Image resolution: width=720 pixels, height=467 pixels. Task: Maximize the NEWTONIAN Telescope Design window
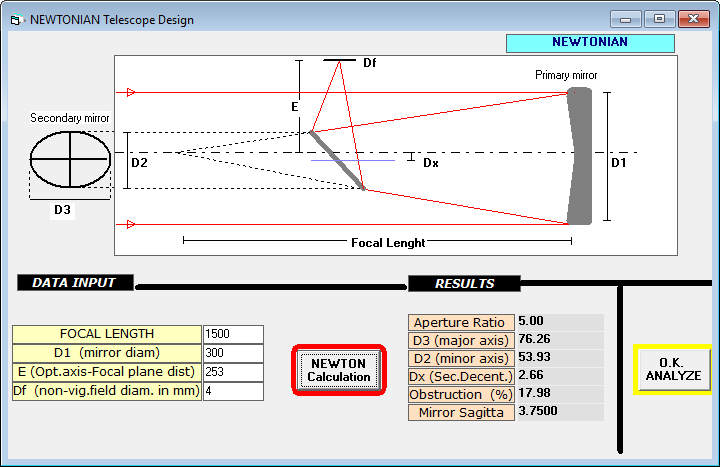[659, 19]
